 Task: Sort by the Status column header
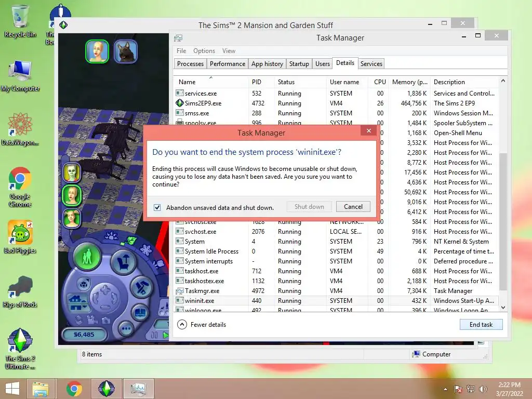[300, 82]
